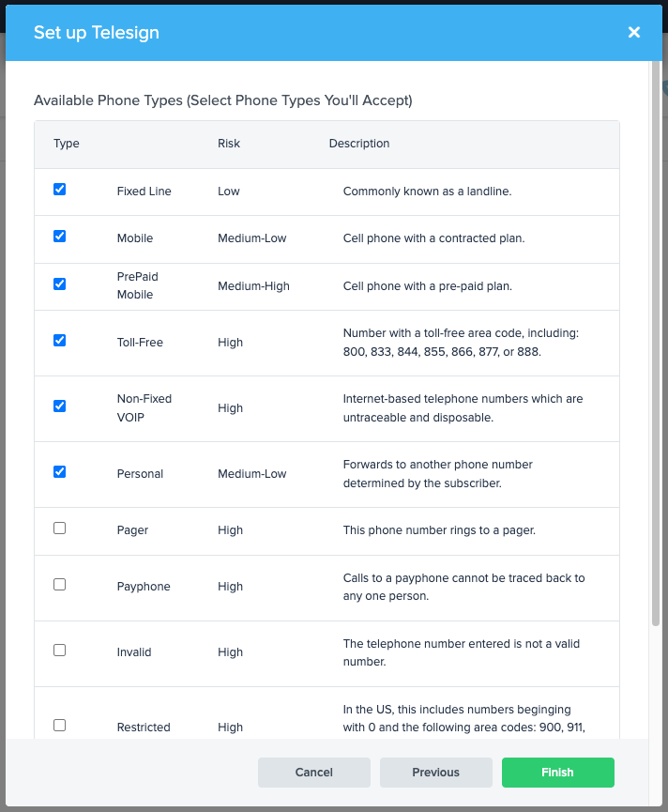Go back with the Previous button
The image size is (668, 812).
coord(436,773)
